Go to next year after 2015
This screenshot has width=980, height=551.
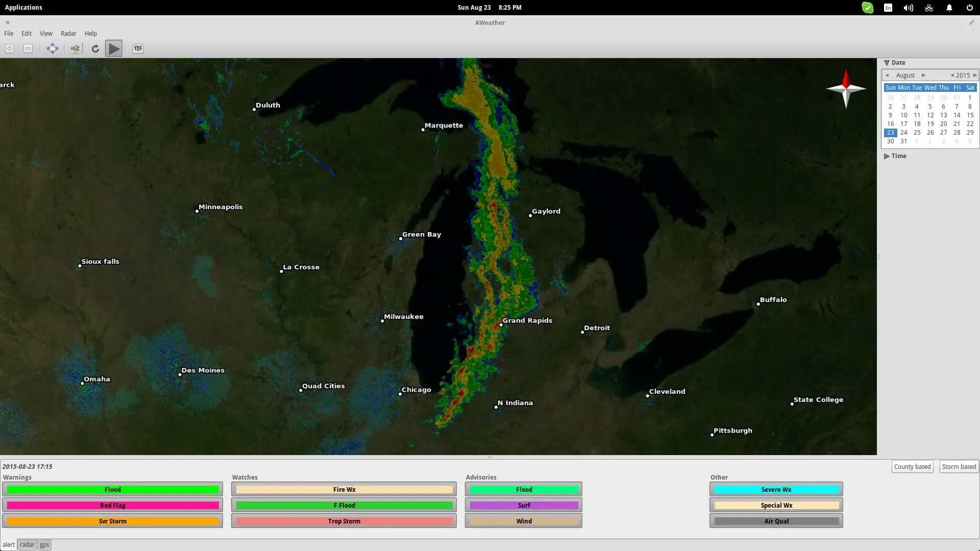pyautogui.click(x=975, y=76)
